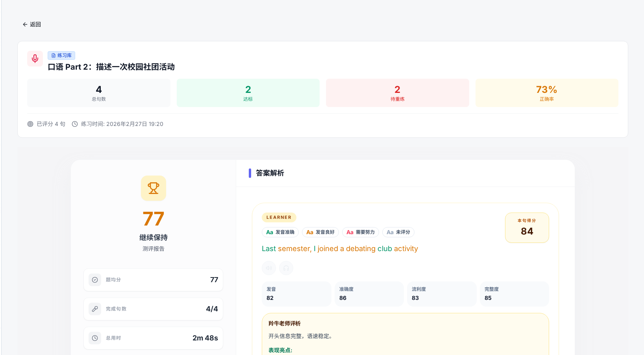Select the 待重练 stat card

click(x=398, y=93)
